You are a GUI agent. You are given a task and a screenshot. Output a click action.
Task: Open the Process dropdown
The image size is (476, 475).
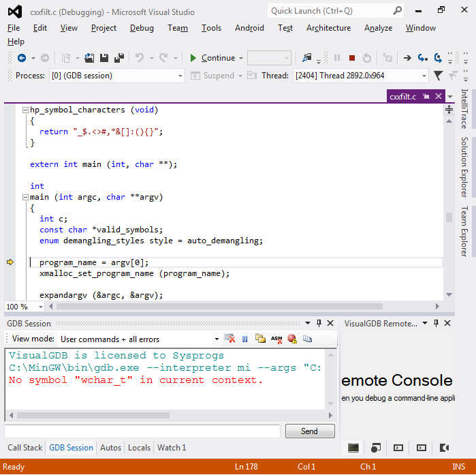(180, 76)
